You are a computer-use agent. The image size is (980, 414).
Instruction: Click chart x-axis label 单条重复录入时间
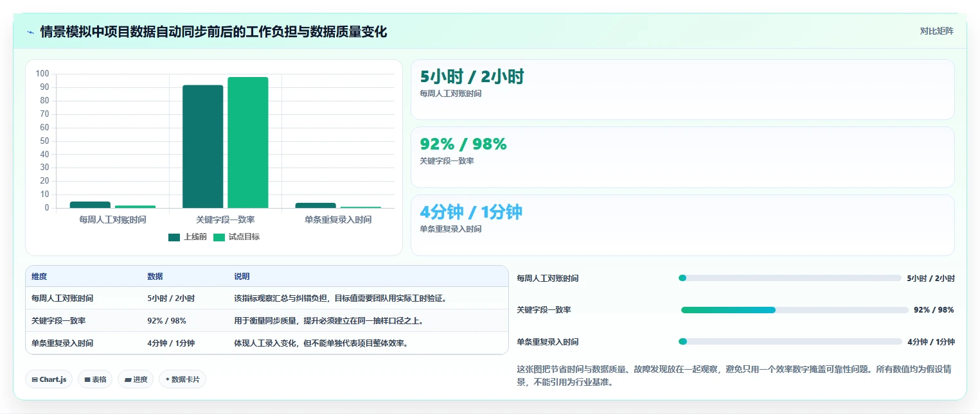[338, 220]
